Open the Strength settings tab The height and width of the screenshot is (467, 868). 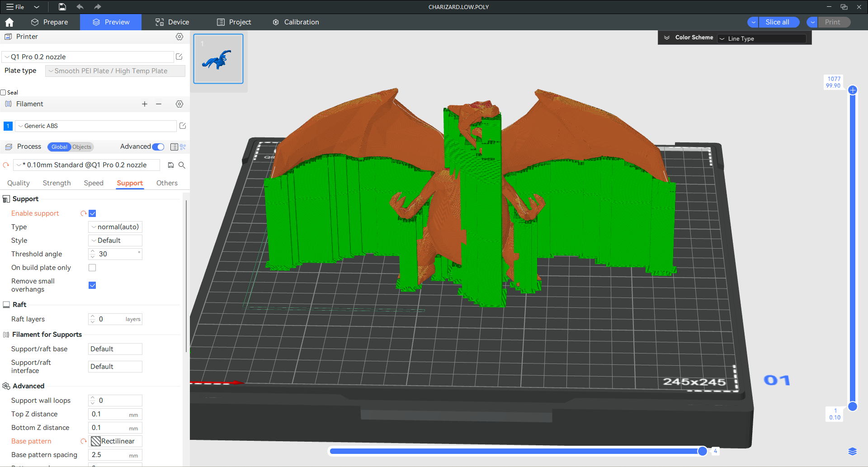57,183
